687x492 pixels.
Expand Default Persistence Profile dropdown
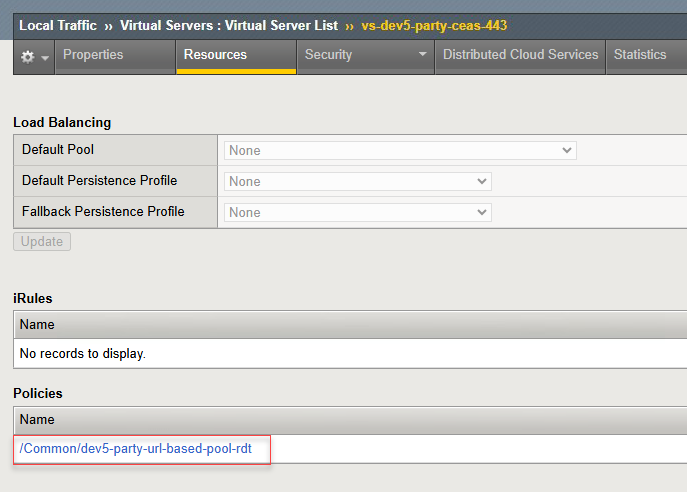[357, 181]
